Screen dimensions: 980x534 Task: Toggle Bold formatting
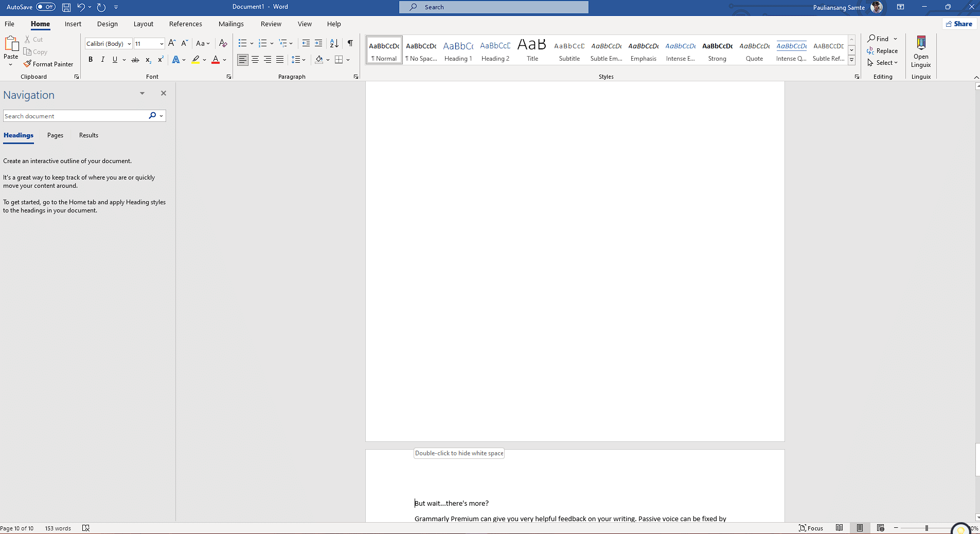91,60
